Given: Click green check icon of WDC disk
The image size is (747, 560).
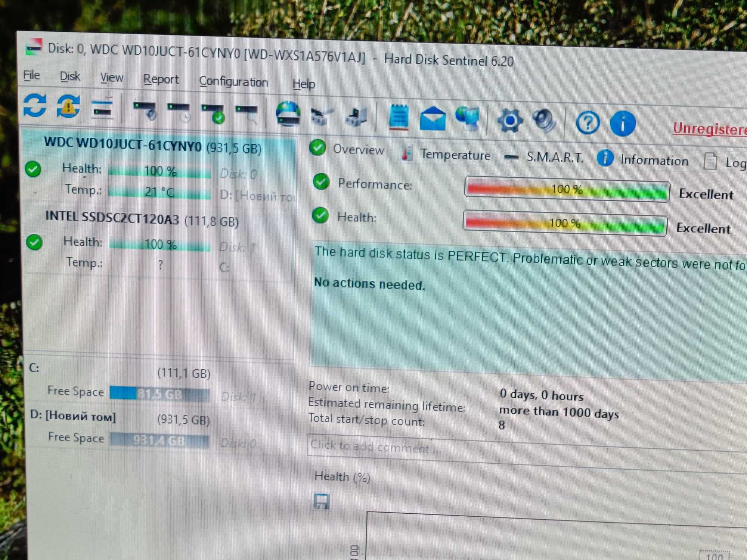Looking at the screenshot, I should click(33, 169).
